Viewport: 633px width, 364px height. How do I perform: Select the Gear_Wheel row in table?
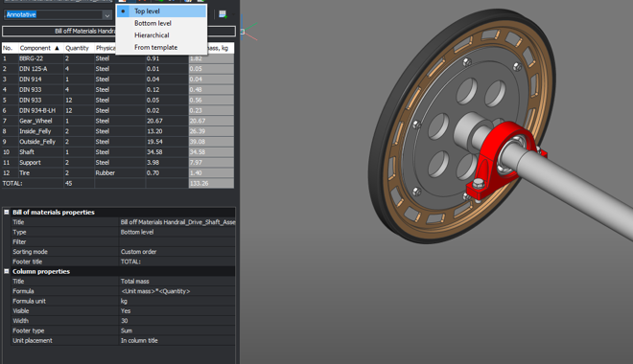coord(118,121)
